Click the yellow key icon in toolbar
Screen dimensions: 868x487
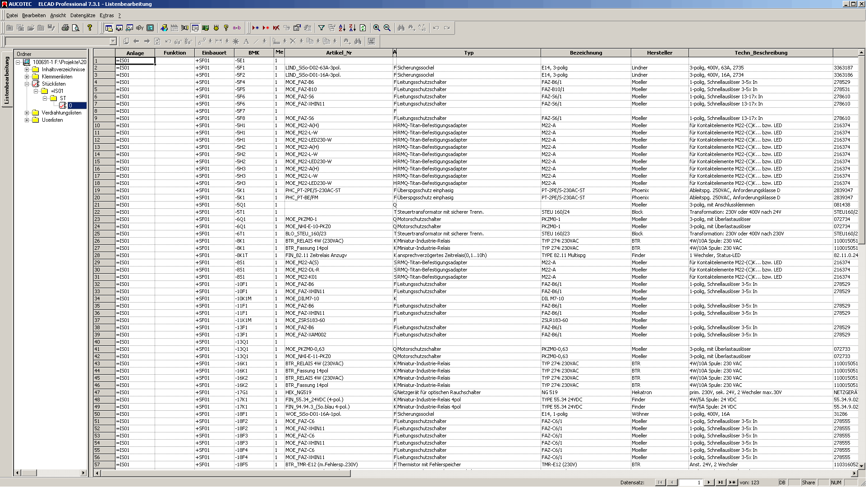[x=226, y=28]
